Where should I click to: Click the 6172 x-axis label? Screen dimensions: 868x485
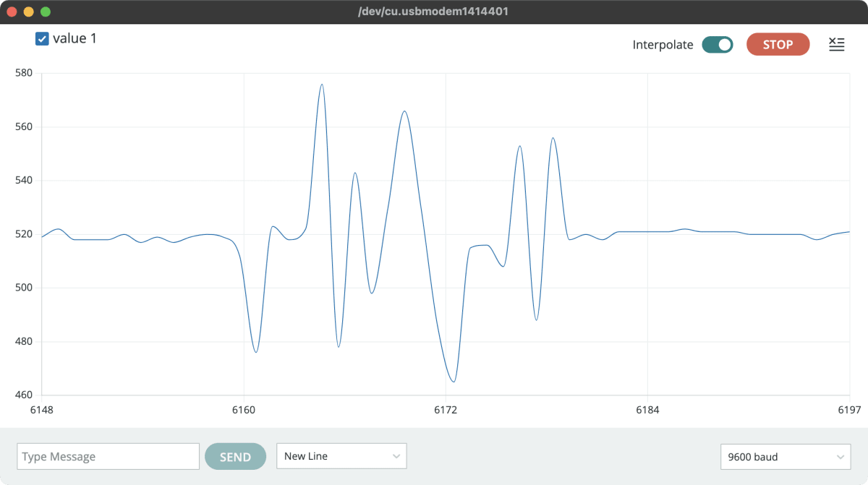tap(446, 410)
